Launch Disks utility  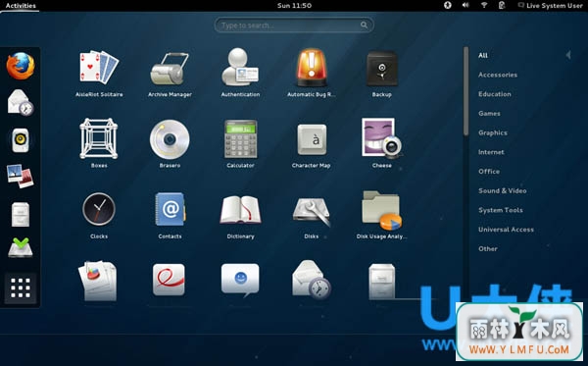click(x=312, y=218)
